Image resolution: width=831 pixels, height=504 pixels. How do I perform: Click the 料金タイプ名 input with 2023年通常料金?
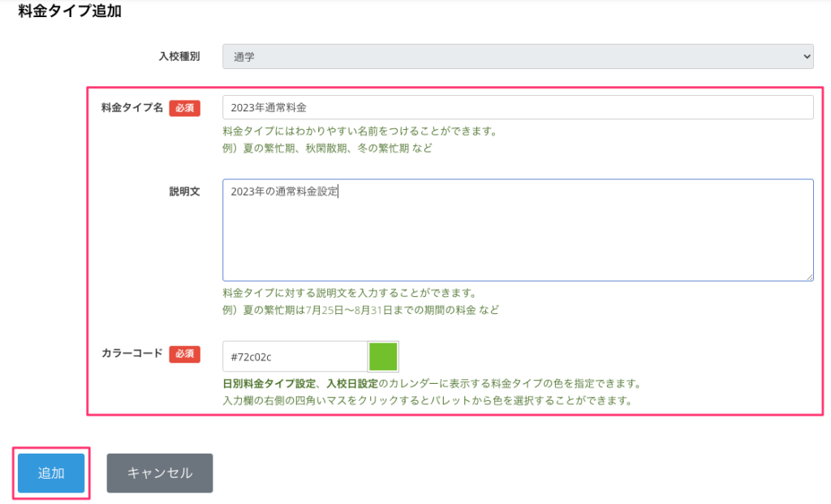[x=518, y=107]
